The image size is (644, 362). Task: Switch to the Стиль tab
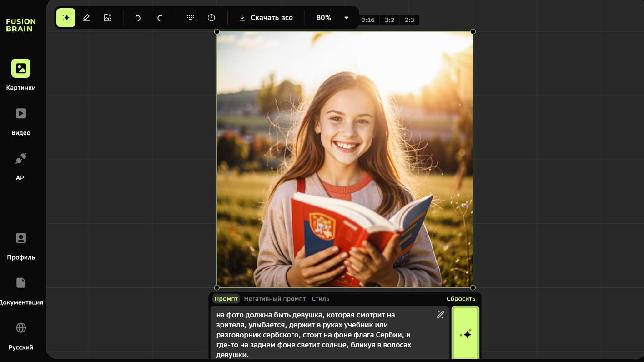[321, 299]
